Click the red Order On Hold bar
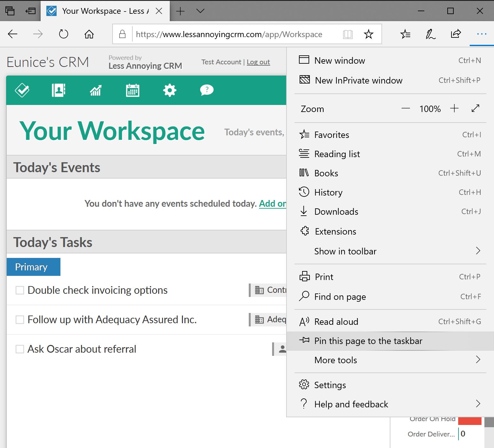 470,421
